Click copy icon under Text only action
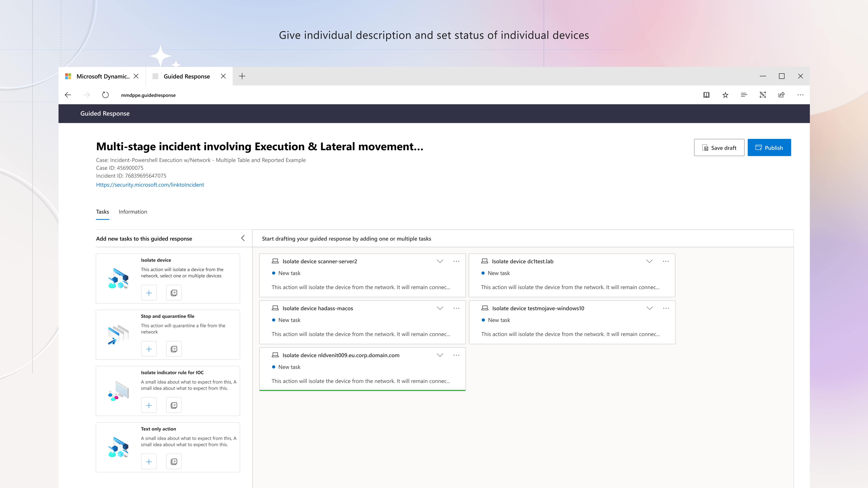The height and width of the screenshot is (488, 868). pyautogui.click(x=174, y=461)
